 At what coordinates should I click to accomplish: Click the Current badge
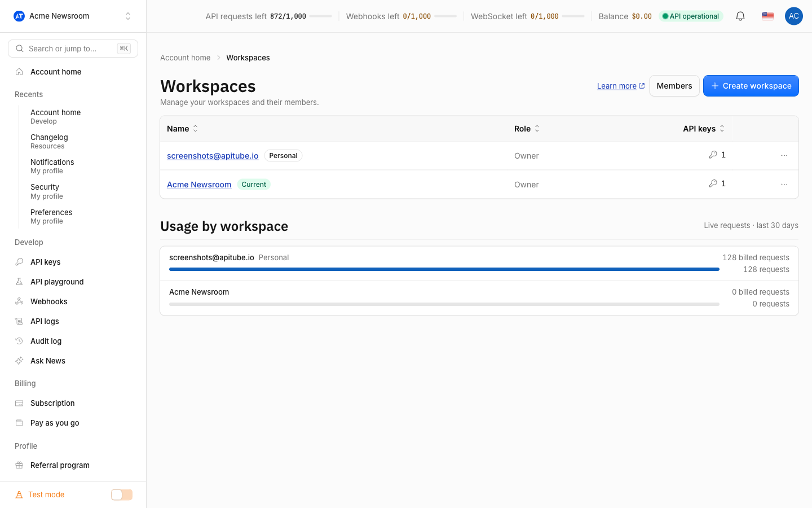[x=254, y=185]
